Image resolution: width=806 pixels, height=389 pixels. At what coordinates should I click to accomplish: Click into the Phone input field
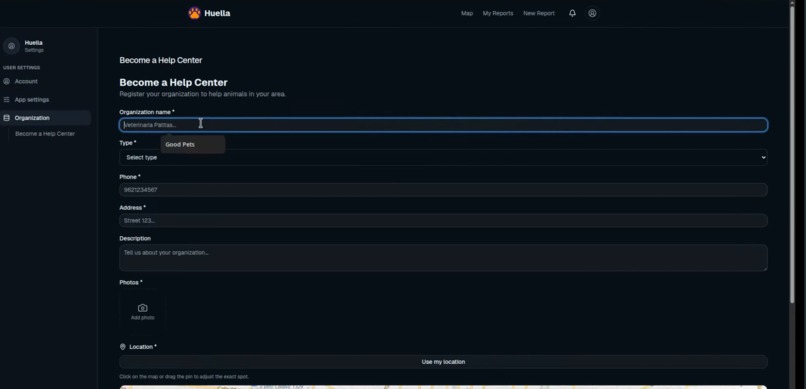[444, 190]
